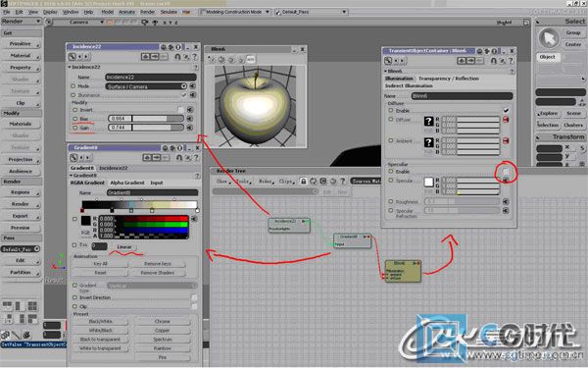Open the Default_Pass dropdown in top bar
The width and height of the screenshot is (588, 368).
click(x=311, y=12)
